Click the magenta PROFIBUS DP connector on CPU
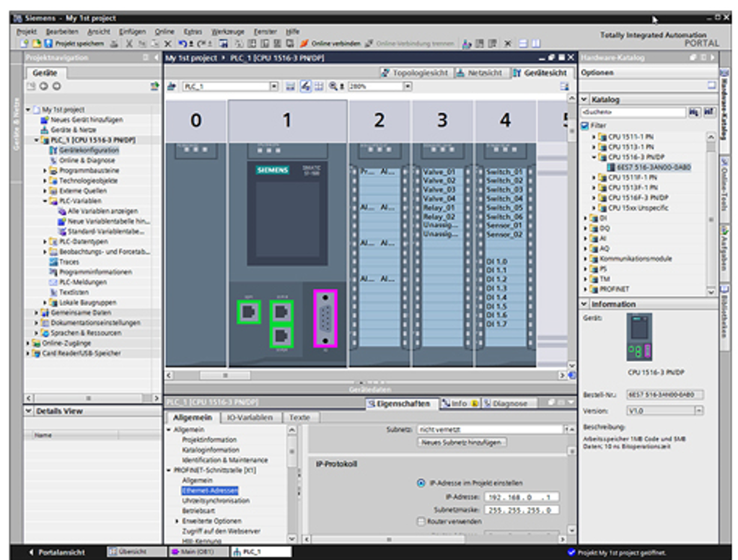738x560 pixels. pyautogui.click(x=325, y=319)
